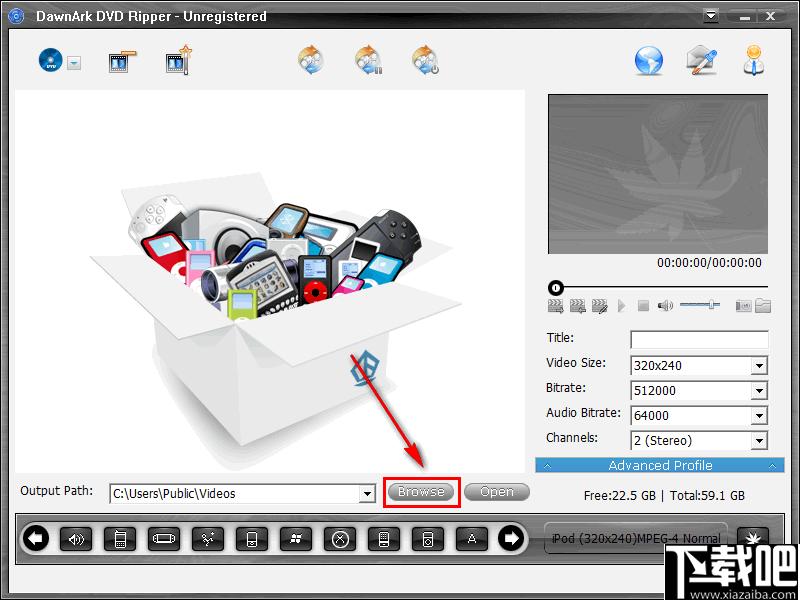The width and height of the screenshot is (800, 600).
Task: Open the title bar dropdown menu arrow
Action: pos(711,16)
